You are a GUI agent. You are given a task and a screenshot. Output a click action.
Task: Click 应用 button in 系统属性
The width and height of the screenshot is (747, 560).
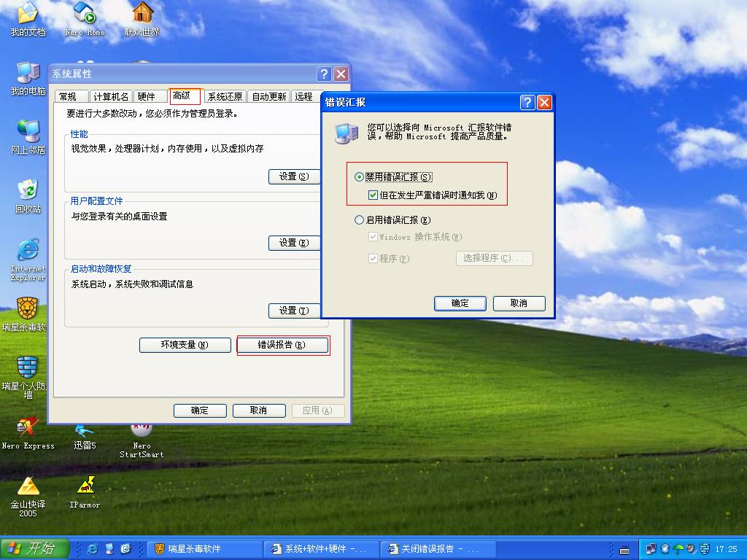pos(318,411)
